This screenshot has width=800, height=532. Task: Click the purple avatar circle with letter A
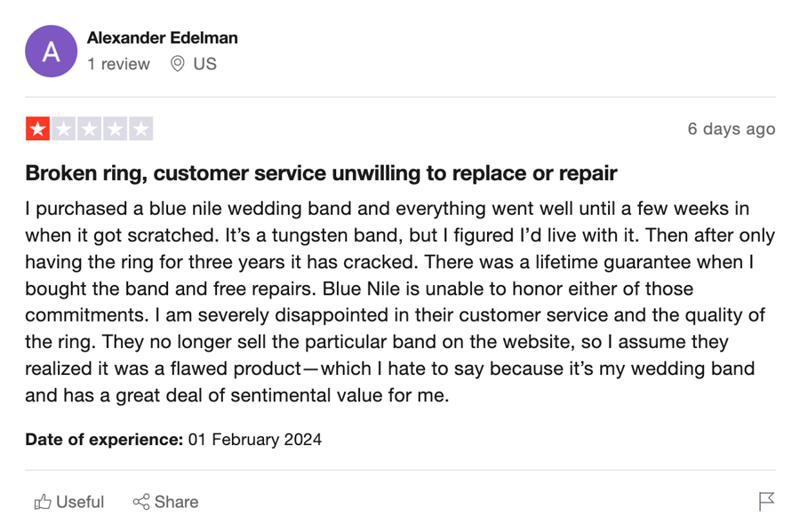pyautogui.click(x=51, y=51)
